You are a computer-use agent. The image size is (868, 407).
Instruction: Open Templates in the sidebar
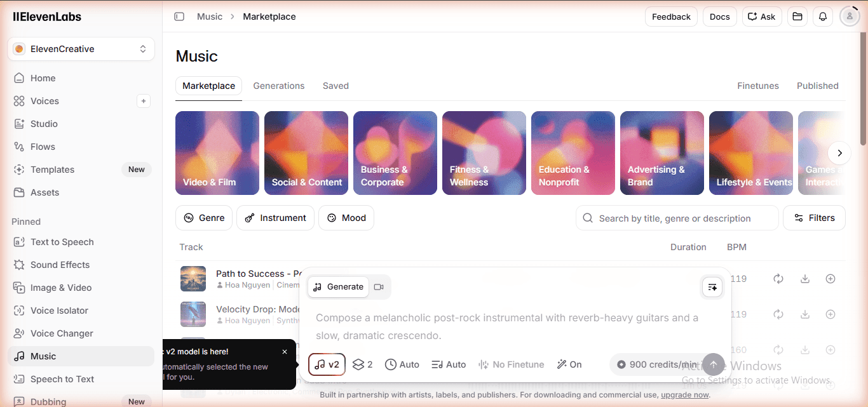[81, 170]
